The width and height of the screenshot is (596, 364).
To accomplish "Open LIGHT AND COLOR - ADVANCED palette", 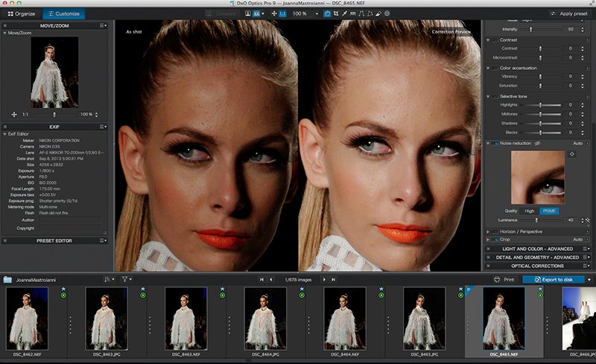I will [x=537, y=249].
